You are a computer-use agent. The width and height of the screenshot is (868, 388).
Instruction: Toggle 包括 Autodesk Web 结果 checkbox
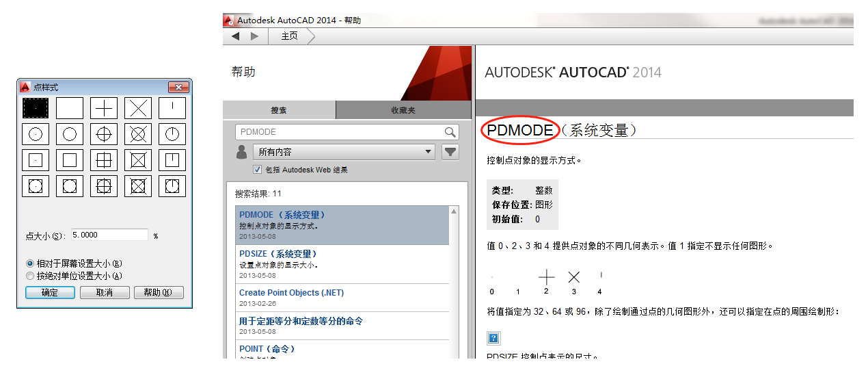coord(257,170)
